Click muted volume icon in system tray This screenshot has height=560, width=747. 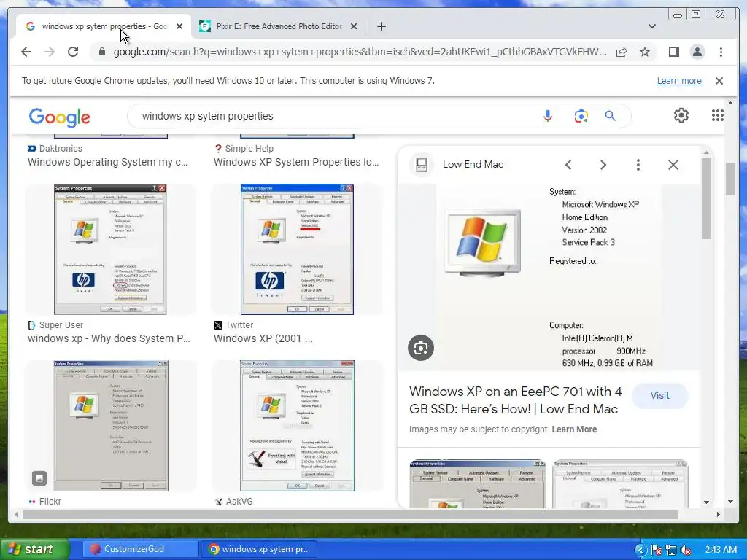pyautogui.click(x=686, y=550)
